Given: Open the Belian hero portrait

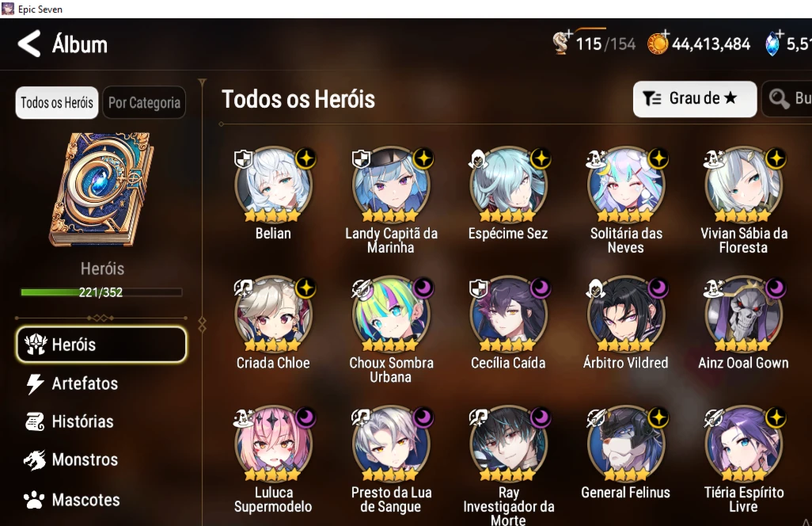Looking at the screenshot, I should point(273,185).
